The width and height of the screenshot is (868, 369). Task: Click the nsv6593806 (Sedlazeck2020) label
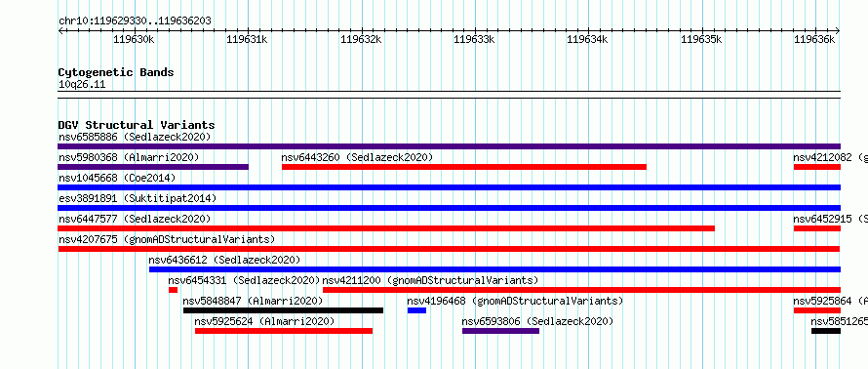coord(537,321)
